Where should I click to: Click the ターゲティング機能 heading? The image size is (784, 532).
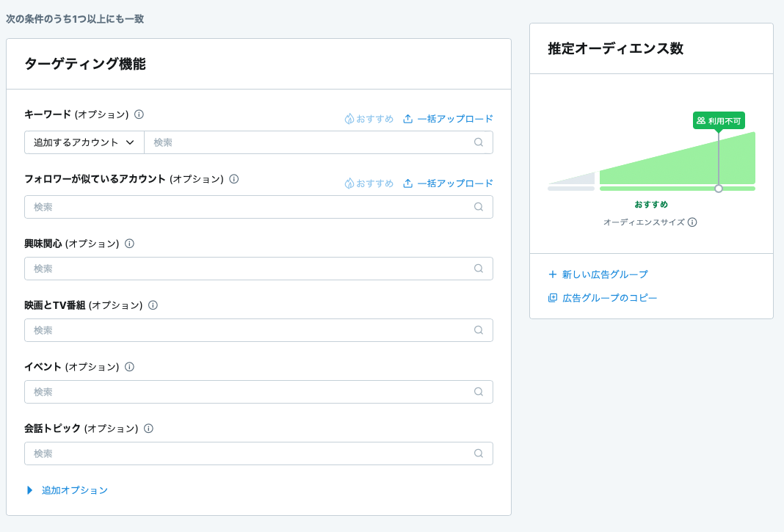[85, 64]
